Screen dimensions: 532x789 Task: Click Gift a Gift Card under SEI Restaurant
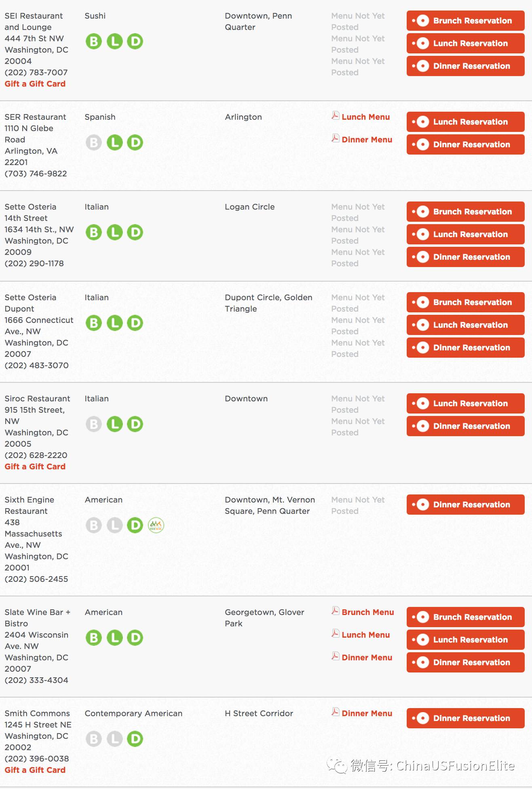35,84
